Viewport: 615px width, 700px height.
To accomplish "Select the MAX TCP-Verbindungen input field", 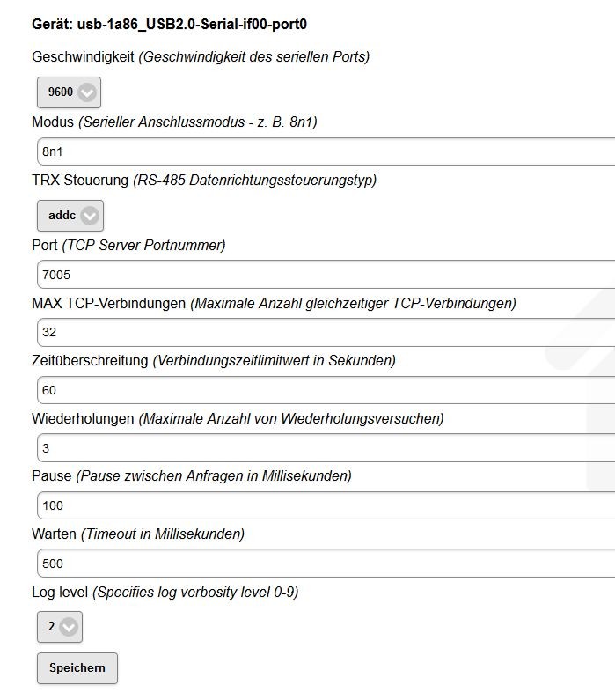I will click(326, 332).
